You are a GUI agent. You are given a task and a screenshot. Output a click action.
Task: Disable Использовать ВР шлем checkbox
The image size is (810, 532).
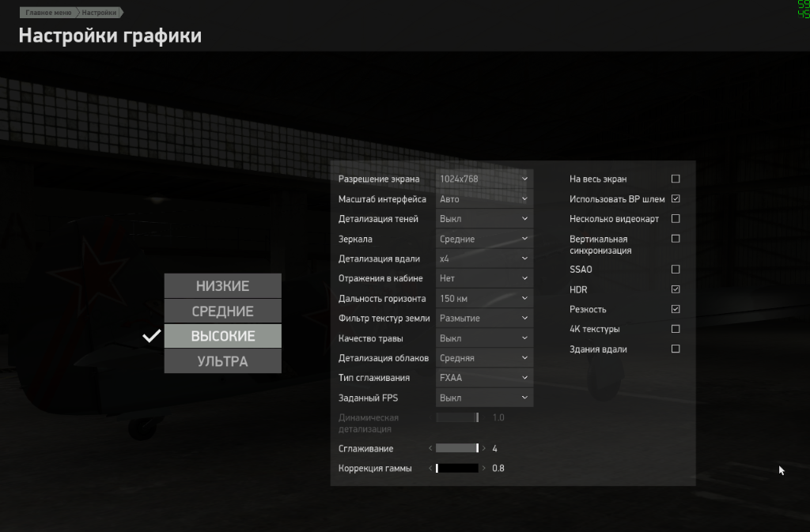pos(676,198)
